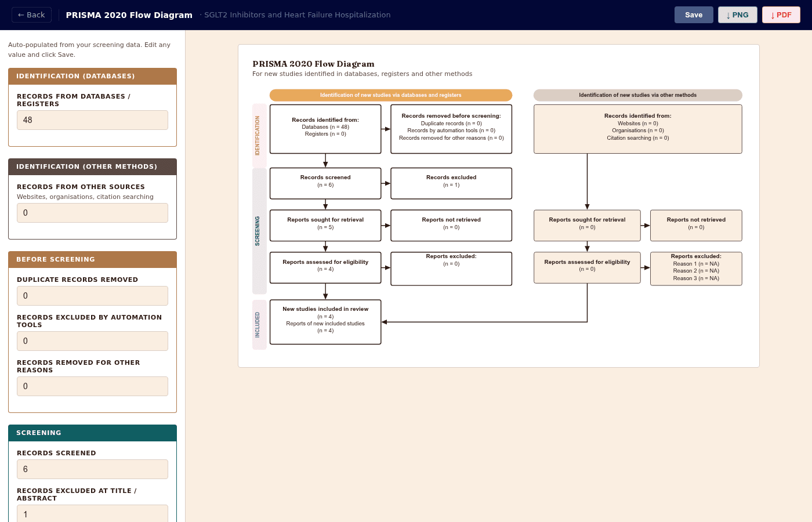The width and height of the screenshot is (812, 522).
Task: Click the Back button
Action: 31,15
